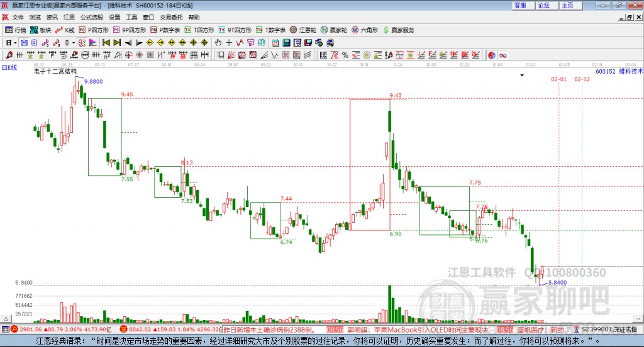Viewport: 644px width, 347px height.
Task: Select the red circle target tool
Action: pos(128,55)
